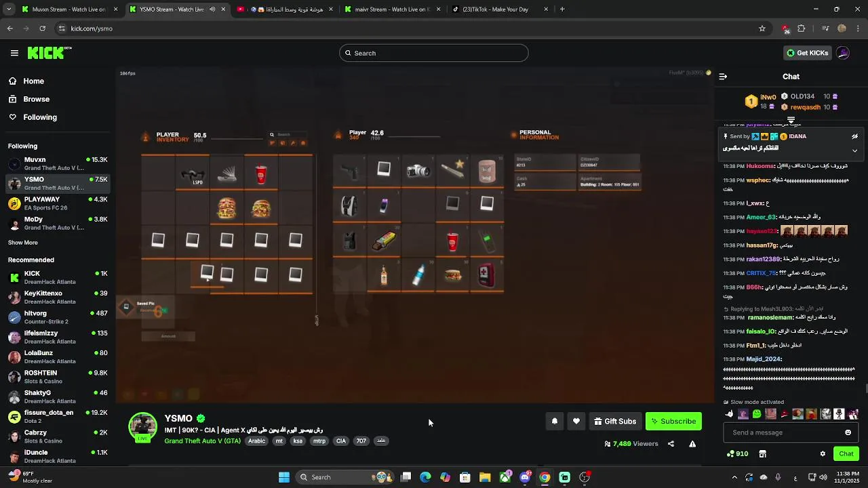Open a new Chrome tab
The image size is (868, 488).
562,9
